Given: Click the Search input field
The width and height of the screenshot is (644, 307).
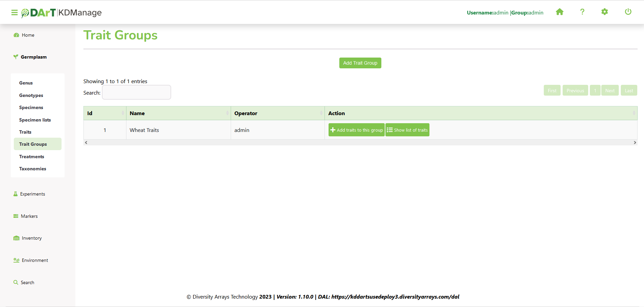Looking at the screenshot, I should (x=137, y=93).
